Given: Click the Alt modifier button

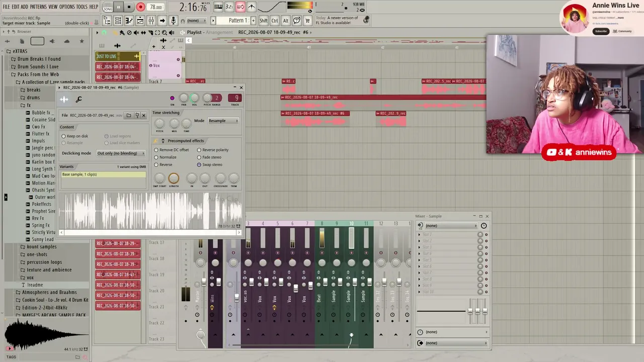Looking at the screenshot, I should point(286,21).
